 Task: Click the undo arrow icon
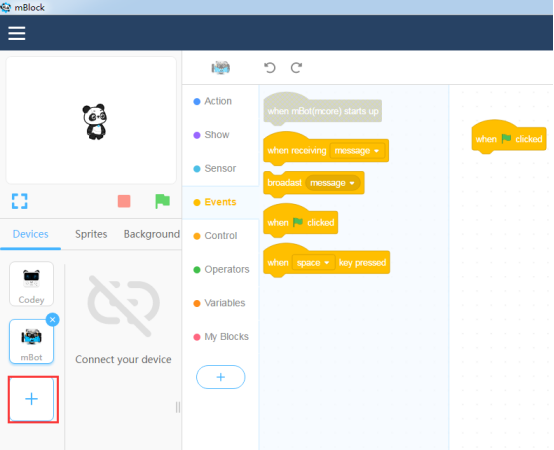[x=270, y=67]
